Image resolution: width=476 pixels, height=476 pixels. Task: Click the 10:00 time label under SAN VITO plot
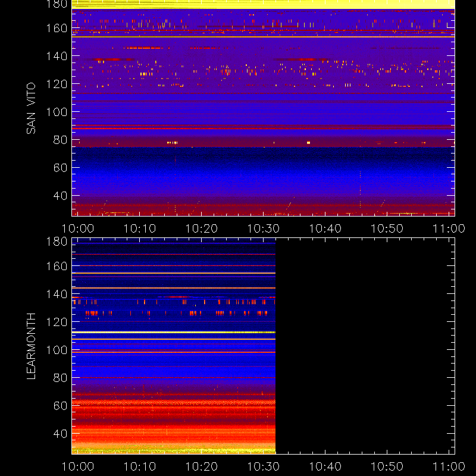point(78,228)
